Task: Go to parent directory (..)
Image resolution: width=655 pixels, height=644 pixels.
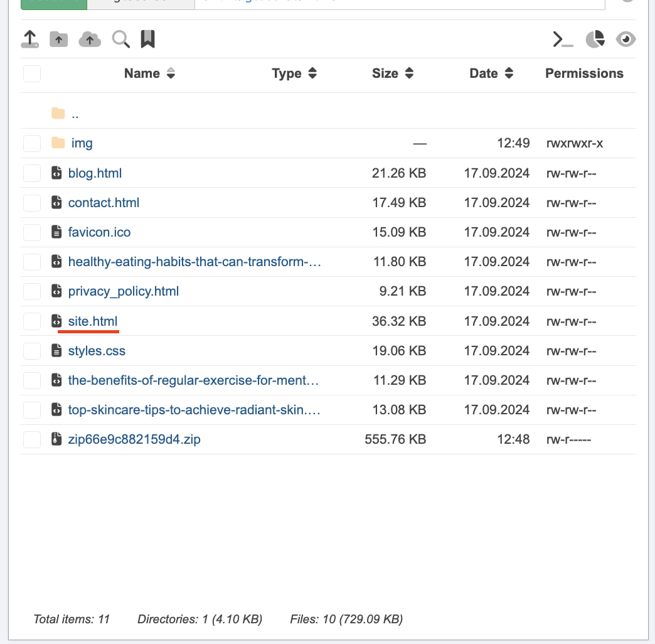Action: click(75, 114)
